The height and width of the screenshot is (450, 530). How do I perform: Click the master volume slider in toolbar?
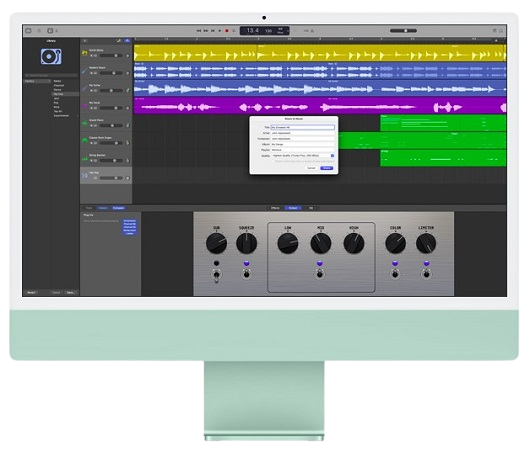(x=403, y=31)
